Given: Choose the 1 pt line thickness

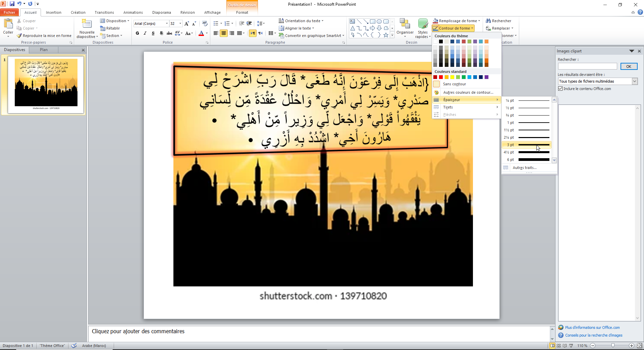Looking at the screenshot, I should 527,123.
